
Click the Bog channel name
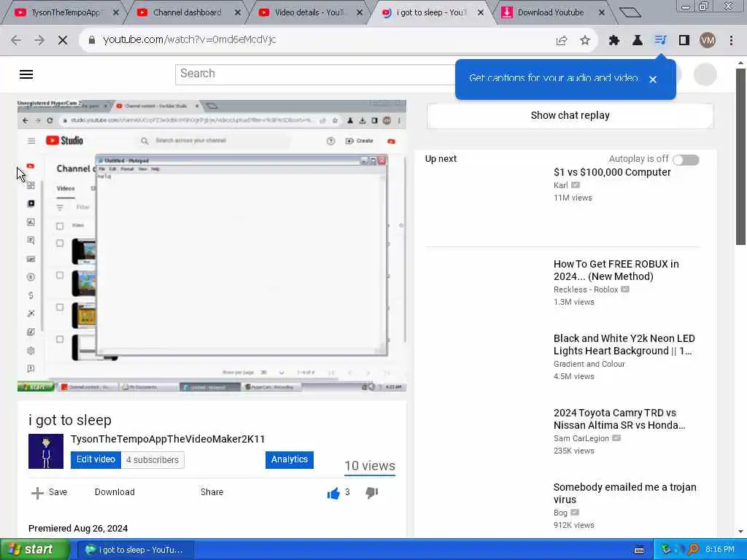point(560,513)
